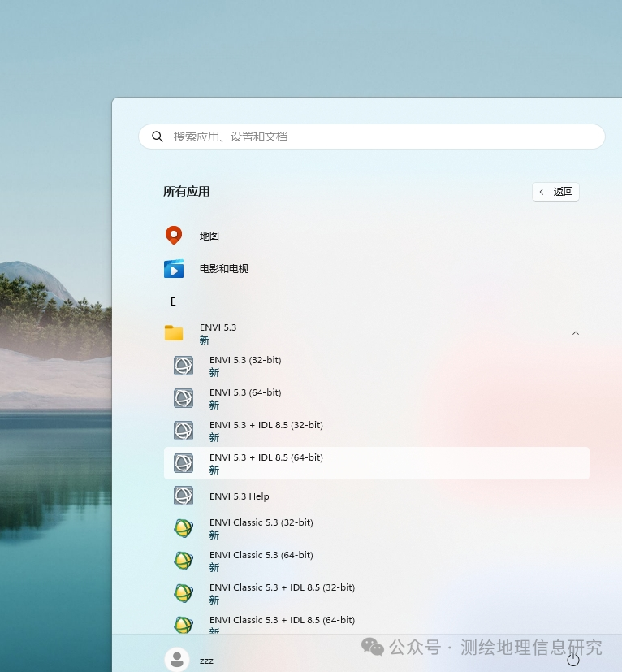This screenshot has width=622, height=672.
Task: Click ENVI 5.3 + IDL 8.5 (64-bit) text
Action: tap(266, 457)
